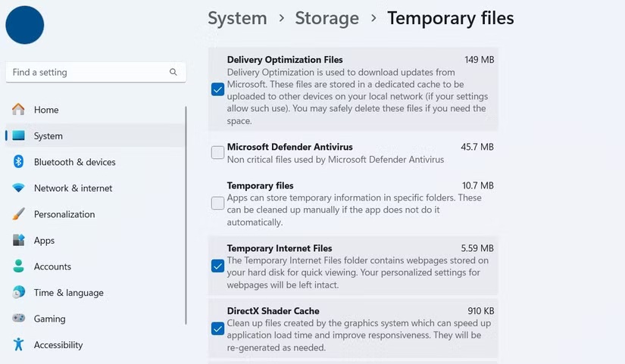Screen dimensions: 625x364
Task: Click the Accounts person icon
Action: (18, 266)
